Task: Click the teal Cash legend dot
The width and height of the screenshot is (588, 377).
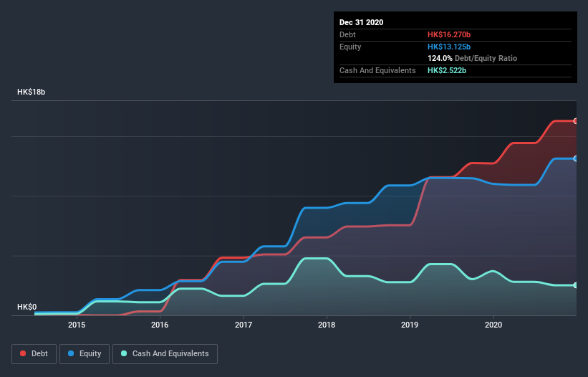Action: (124, 353)
